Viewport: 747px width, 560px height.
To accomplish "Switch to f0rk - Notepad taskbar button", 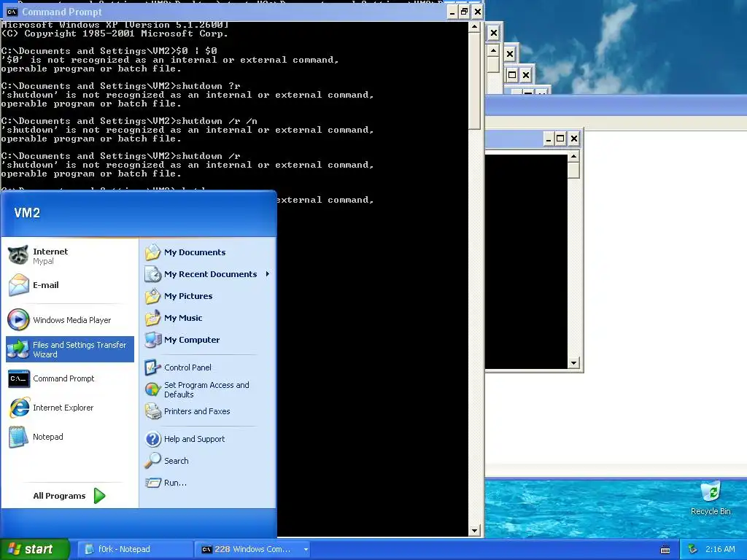I will (134, 549).
